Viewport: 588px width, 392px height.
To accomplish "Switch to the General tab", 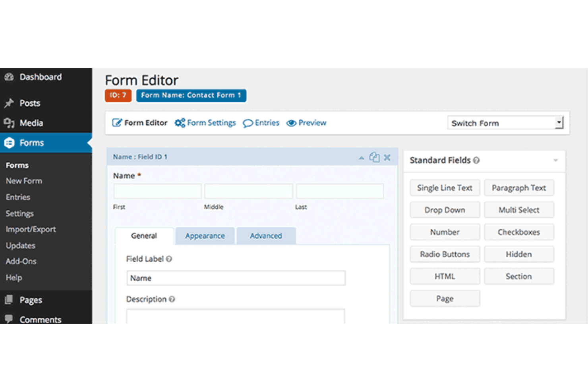I will [144, 236].
